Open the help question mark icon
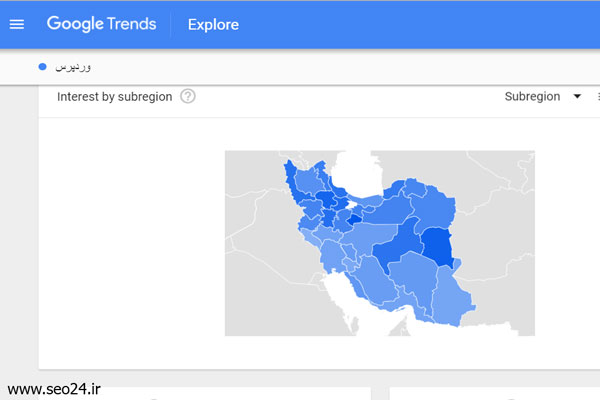This screenshot has height=400, width=600. coord(188,96)
